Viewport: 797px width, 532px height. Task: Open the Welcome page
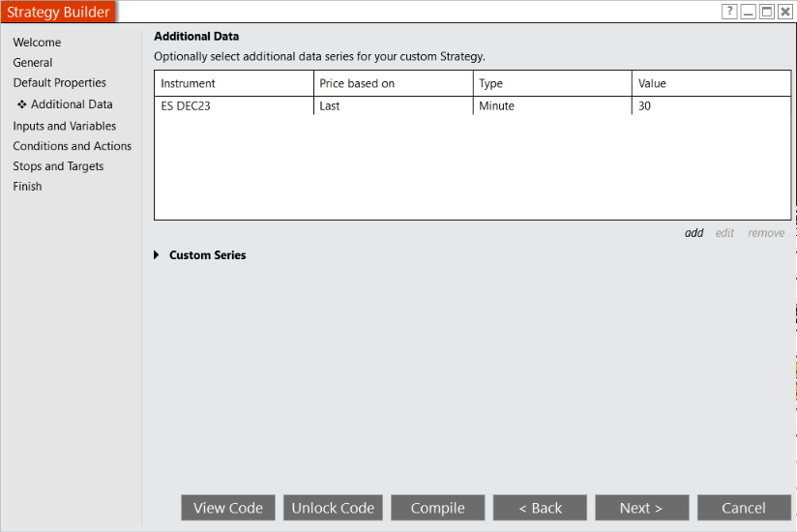point(37,43)
